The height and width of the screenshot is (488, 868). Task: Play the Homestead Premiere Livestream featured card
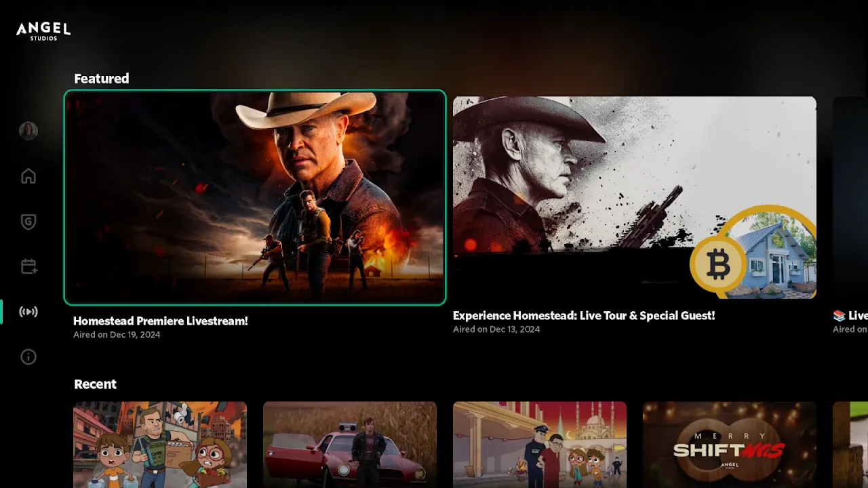(255, 197)
